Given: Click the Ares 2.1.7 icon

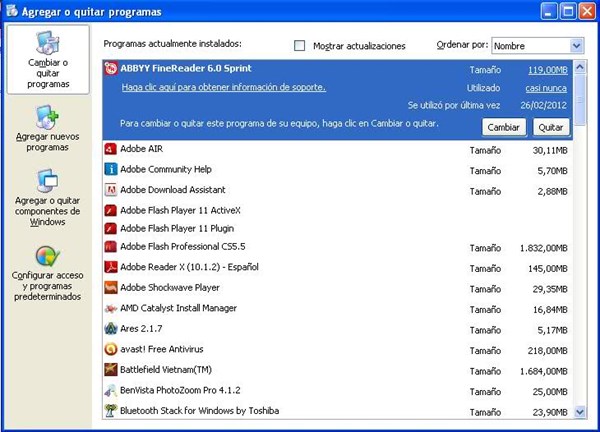Looking at the screenshot, I should coord(111,329).
